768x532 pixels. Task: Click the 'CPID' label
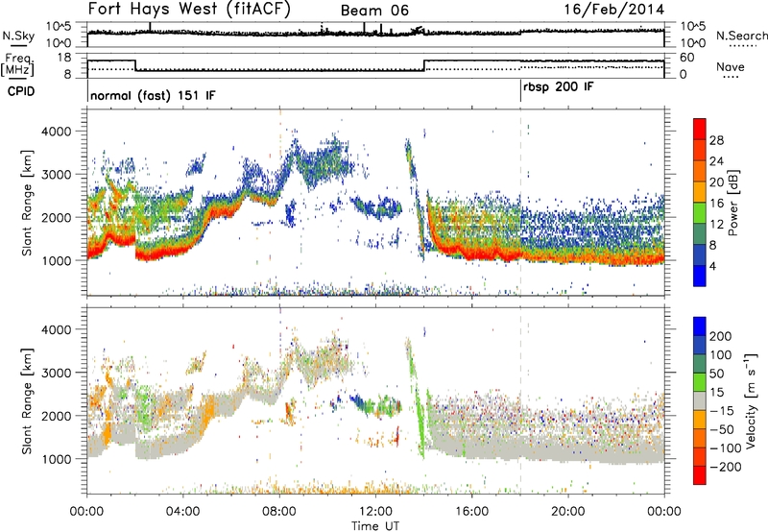click(x=21, y=91)
